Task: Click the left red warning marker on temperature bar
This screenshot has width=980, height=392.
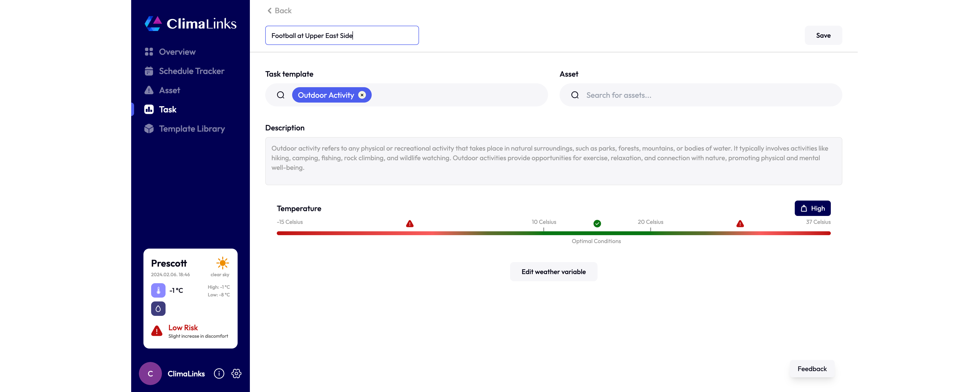Action: point(410,224)
